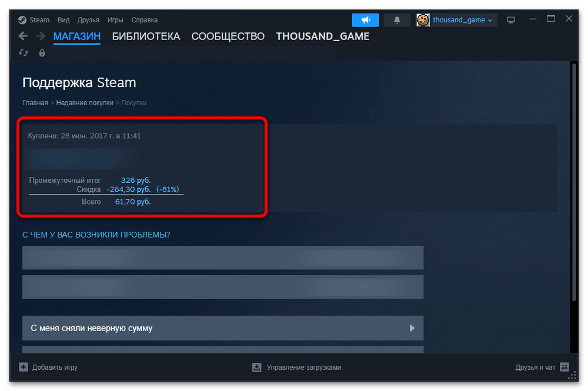
Task: Click the padlock security icon
Action: point(42,53)
